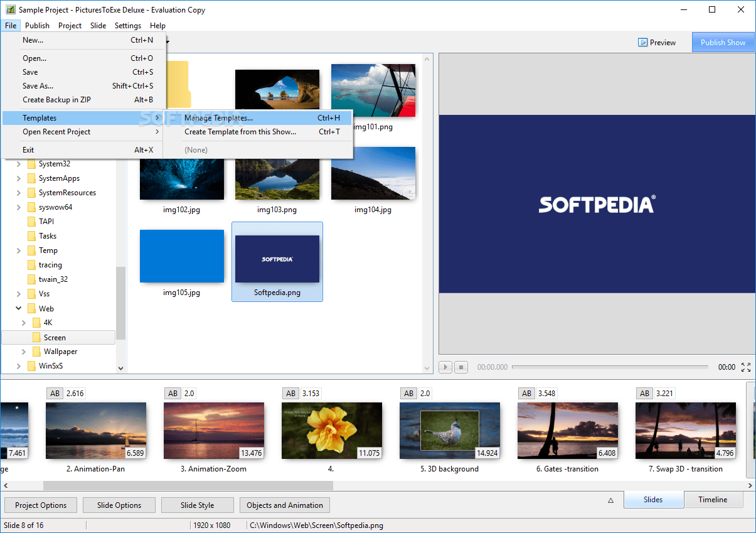This screenshot has height=533, width=756.
Task: Click the twain_32 folder icon
Action: [31, 279]
